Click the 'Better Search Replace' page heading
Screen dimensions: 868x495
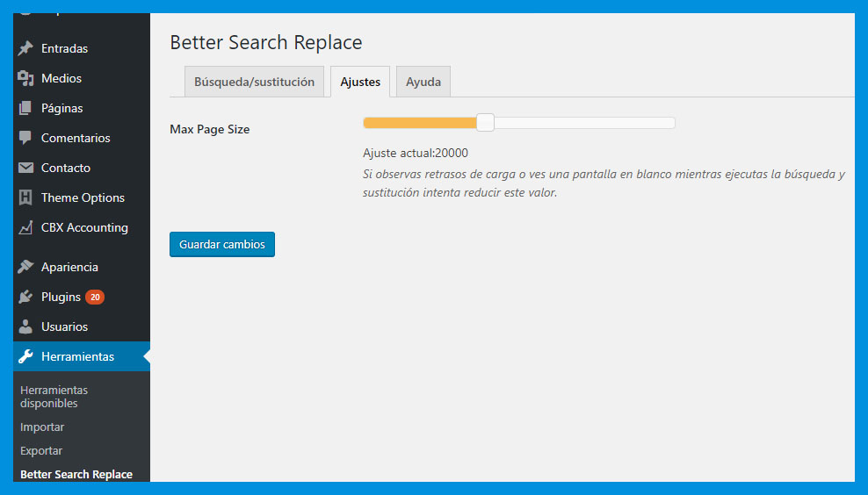tap(265, 43)
